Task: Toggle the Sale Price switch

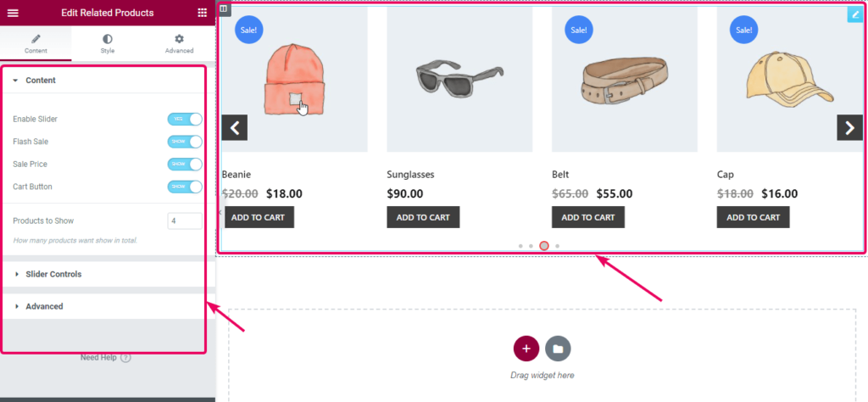Action: coord(185,164)
